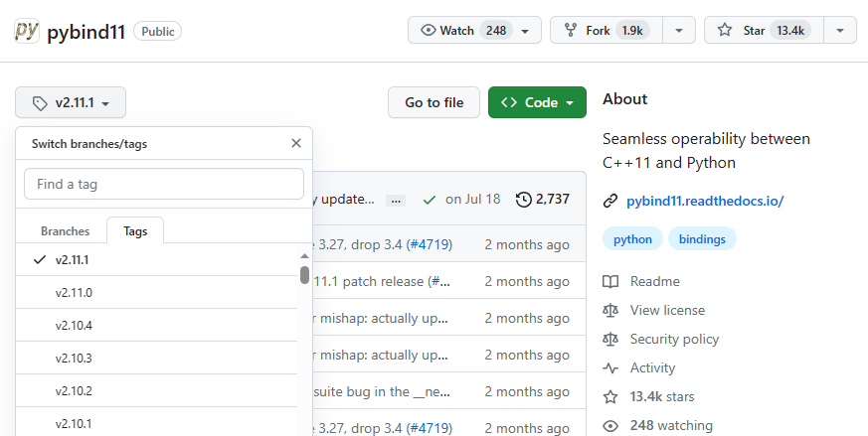The image size is (868, 436).
Task: Click the Fork button
Action: [607, 31]
